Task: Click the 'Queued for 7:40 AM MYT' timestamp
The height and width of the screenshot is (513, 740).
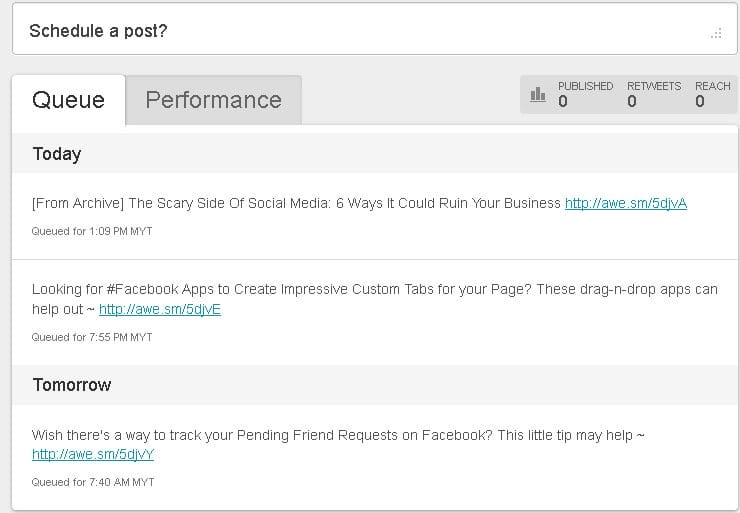Action: 93,482
